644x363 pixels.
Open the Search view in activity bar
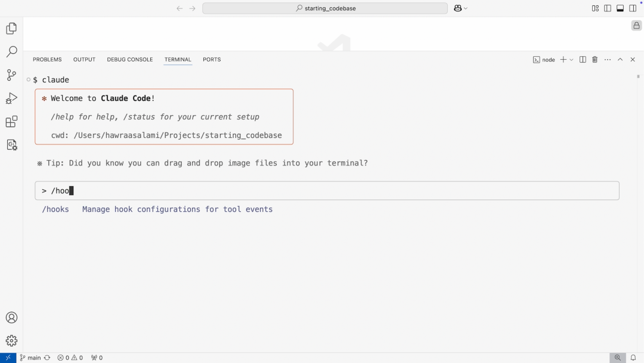[x=11, y=52]
